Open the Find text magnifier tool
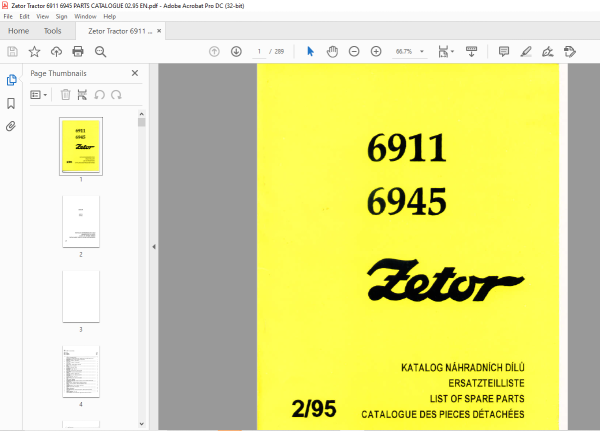Image resolution: width=600 pixels, height=431 pixels. point(100,51)
